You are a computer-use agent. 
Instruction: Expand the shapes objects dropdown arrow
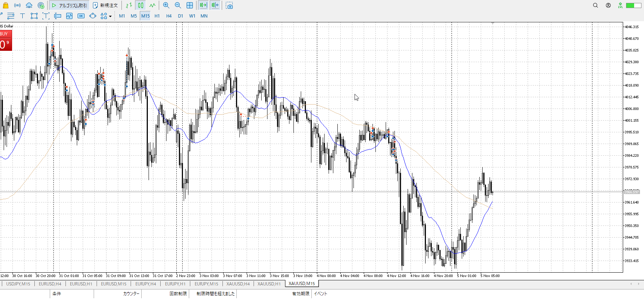tap(110, 16)
